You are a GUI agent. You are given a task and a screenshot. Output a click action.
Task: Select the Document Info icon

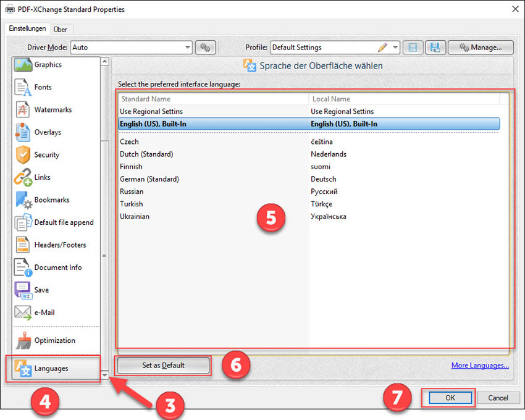pos(23,267)
